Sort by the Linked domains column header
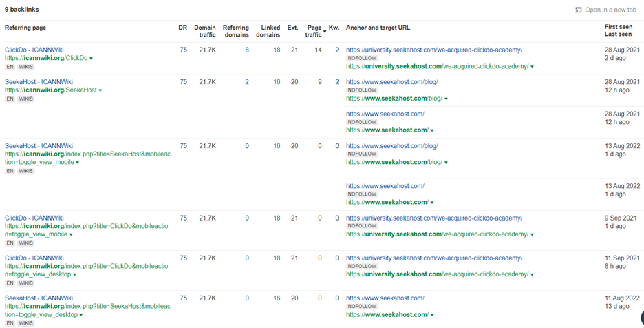The width and height of the screenshot is (644, 328). click(x=268, y=31)
